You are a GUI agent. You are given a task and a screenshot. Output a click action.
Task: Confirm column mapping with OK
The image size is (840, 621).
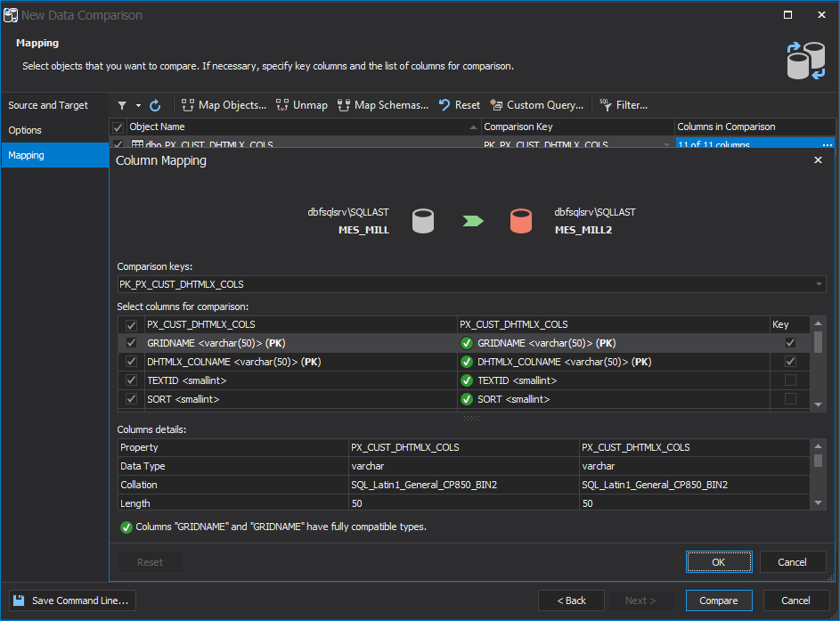[x=718, y=562]
